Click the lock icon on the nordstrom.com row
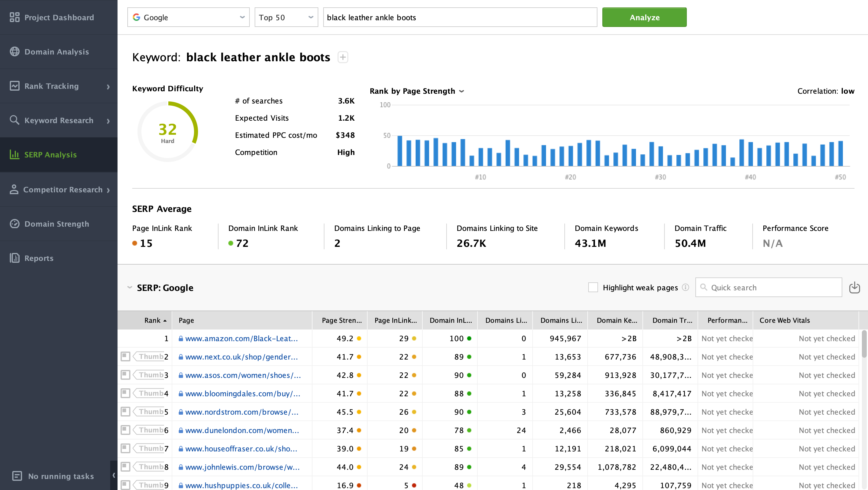The width and height of the screenshot is (868, 490). [x=181, y=412]
